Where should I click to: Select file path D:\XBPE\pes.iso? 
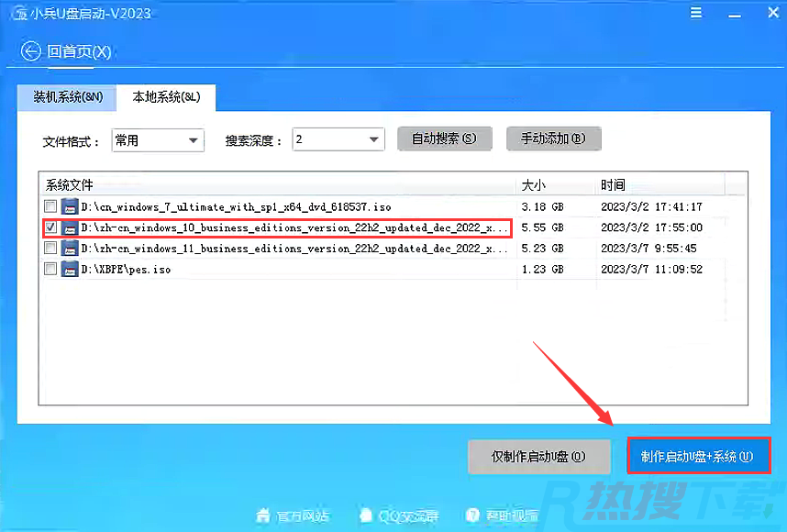[x=126, y=270]
